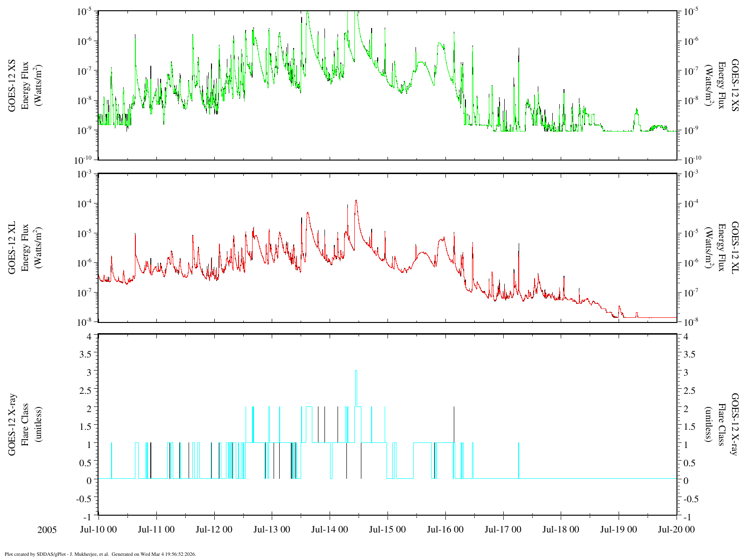Pick the Jul-13 00 date label
Screen dimensions: 747x560
coord(272,530)
